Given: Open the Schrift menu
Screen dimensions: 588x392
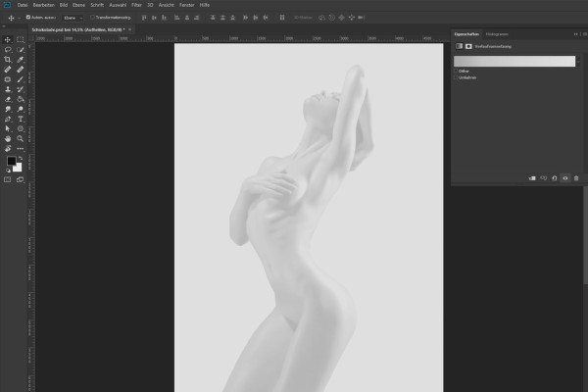Looking at the screenshot, I should coord(97,5).
